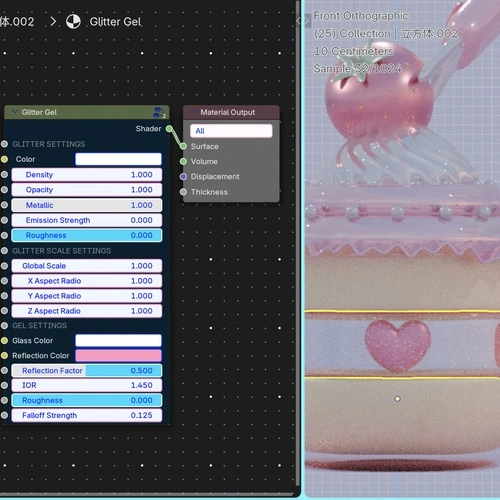Image resolution: width=500 pixels, height=500 pixels.
Task: Click the 10 Centimeters viewport text
Action: (354, 51)
